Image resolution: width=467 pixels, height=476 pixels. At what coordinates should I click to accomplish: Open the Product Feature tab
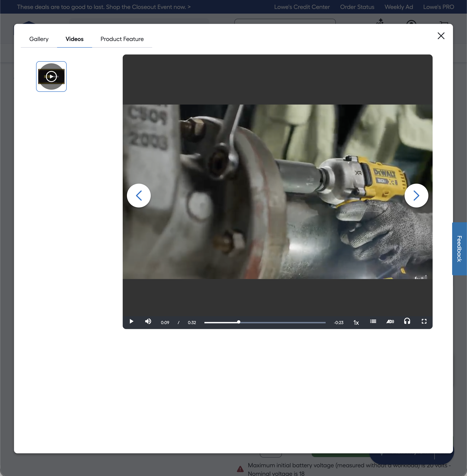coord(122,39)
